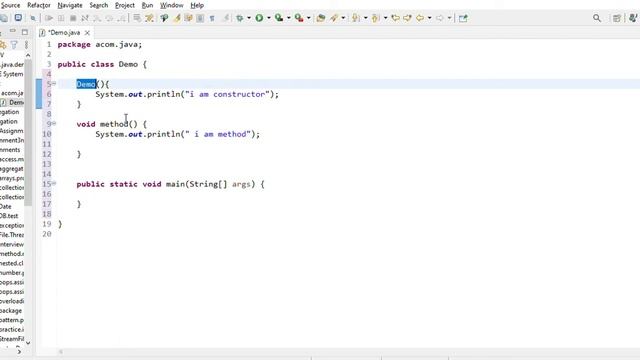Open the Coverage dropdown arrow
The width and height of the screenshot is (640, 360).
pos(289,18)
